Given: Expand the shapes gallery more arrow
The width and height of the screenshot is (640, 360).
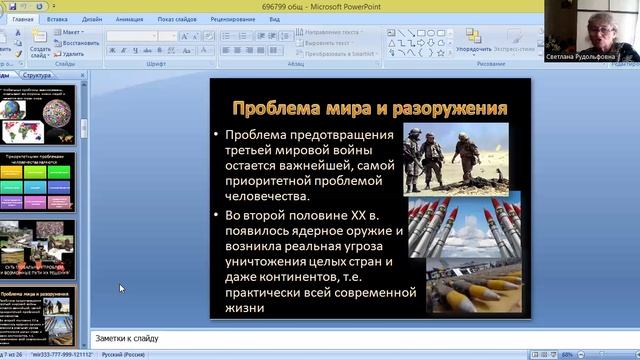Looking at the screenshot, I should click(x=450, y=53).
